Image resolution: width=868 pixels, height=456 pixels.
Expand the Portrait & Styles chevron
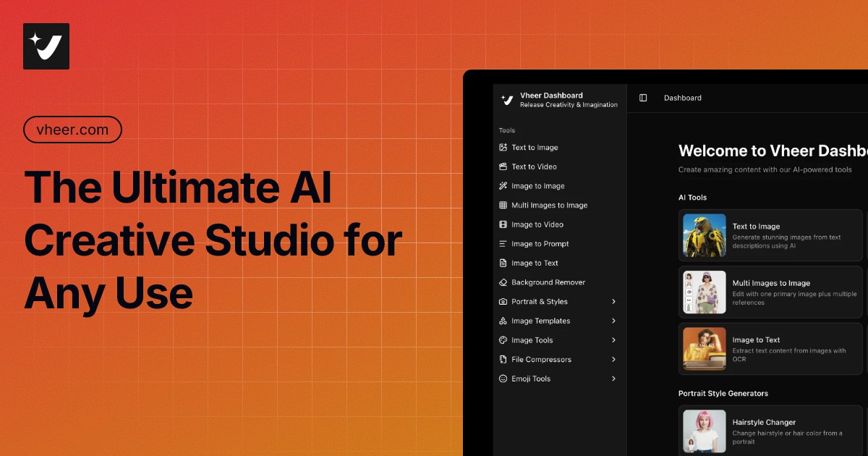613,302
